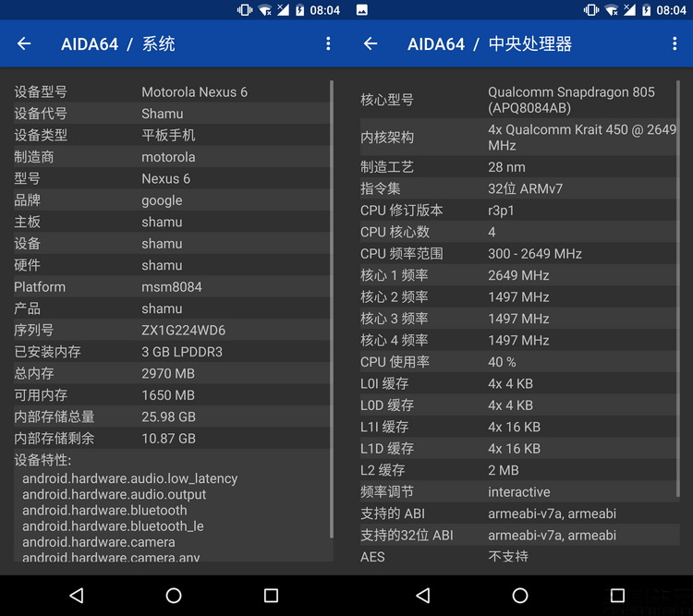Select the 型号 'Nexus 6' value
The width and height of the screenshot is (693, 616).
165,178
